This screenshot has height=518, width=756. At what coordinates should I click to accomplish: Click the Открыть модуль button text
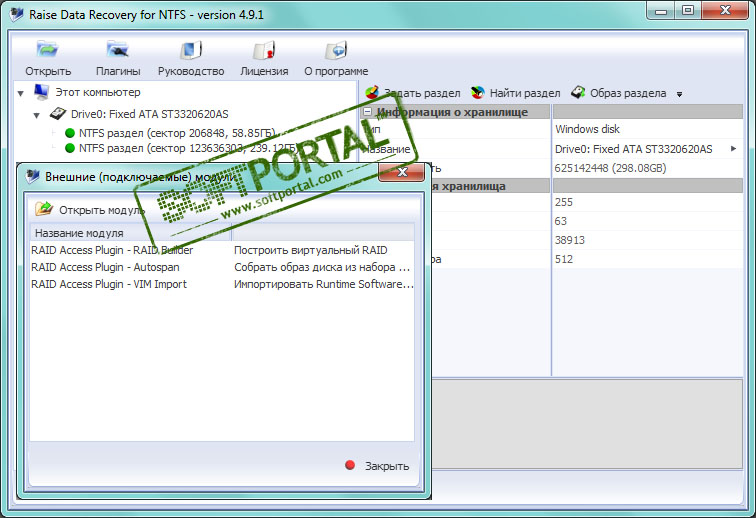pos(102,210)
